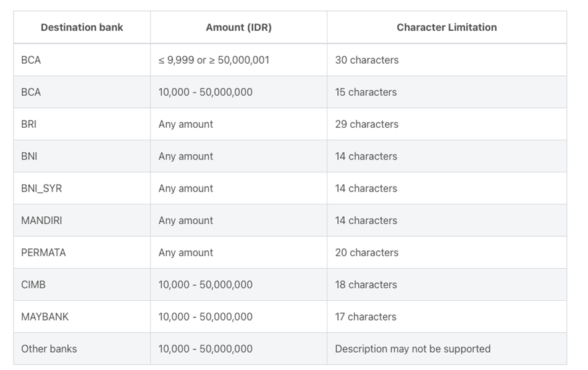Click the PERMATA bank cell
588x370 pixels.
(82, 253)
